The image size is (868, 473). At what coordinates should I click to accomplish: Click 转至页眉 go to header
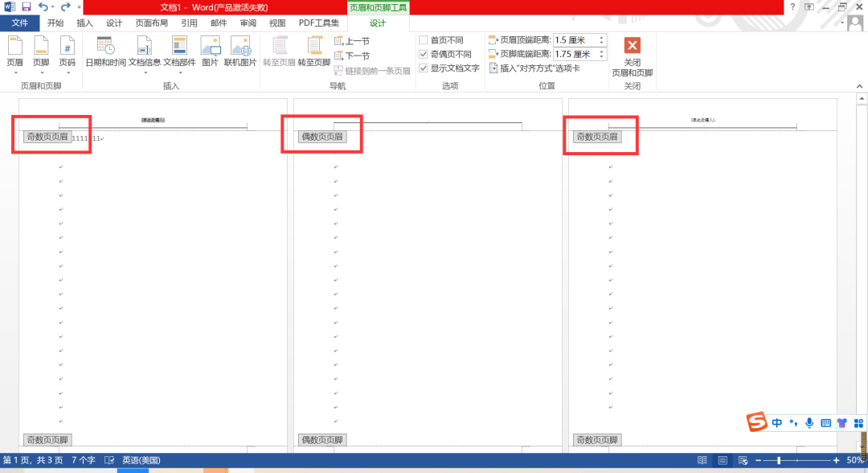tap(279, 52)
